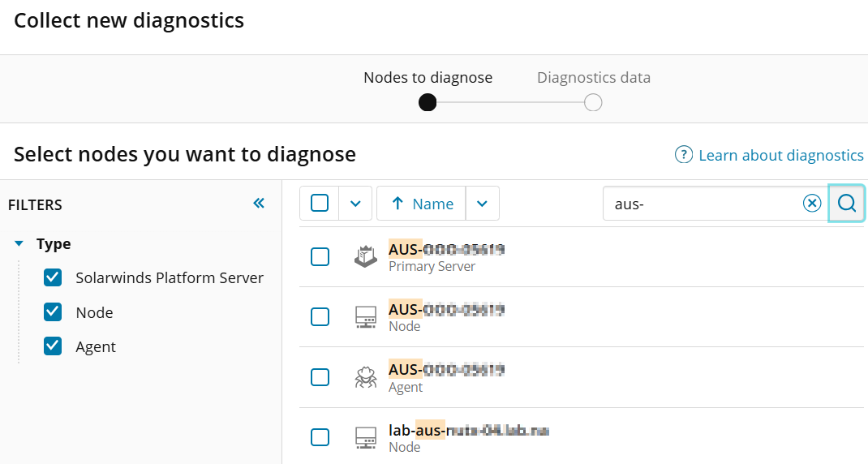Image resolution: width=868 pixels, height=464 pixels.
Task: Uncheck the Agent type filter
Action: tap(53, 346)
